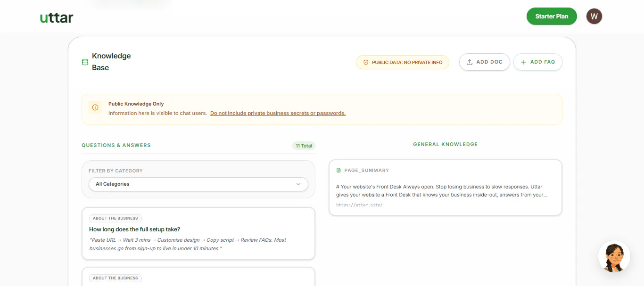Click the General Knowledge heading
The width and height of the screenshot is (644, 286).
(x=446, y=144)
